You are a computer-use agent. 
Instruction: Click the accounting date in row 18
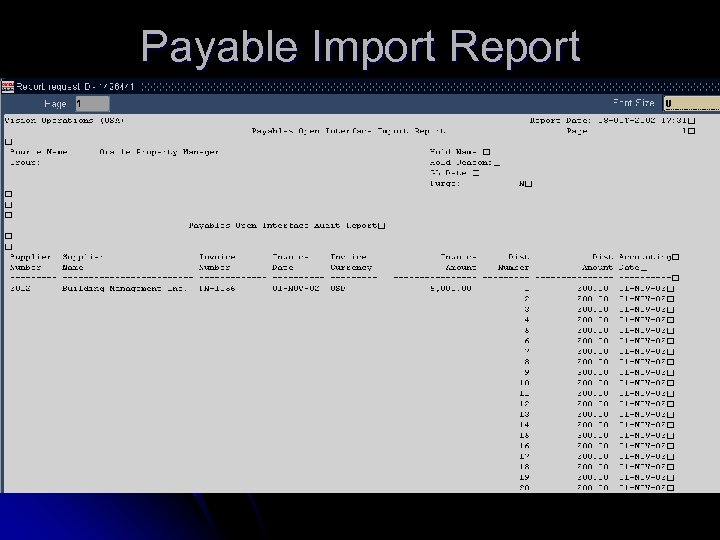[x=642, y=467]
